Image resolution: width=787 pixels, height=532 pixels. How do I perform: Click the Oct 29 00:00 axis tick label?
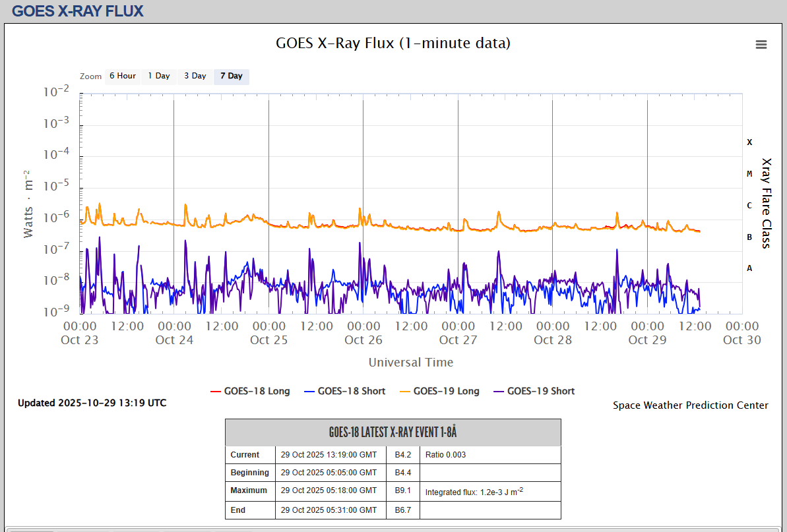point(647,326)
